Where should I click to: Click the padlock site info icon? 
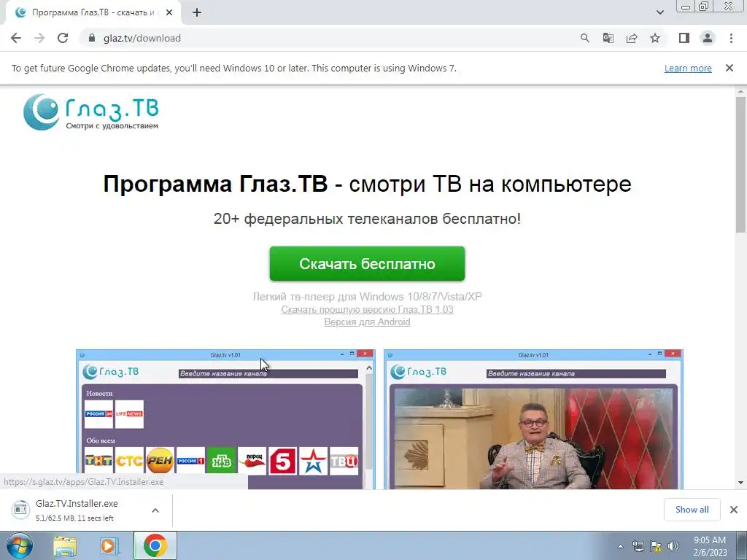pos(92,38)
